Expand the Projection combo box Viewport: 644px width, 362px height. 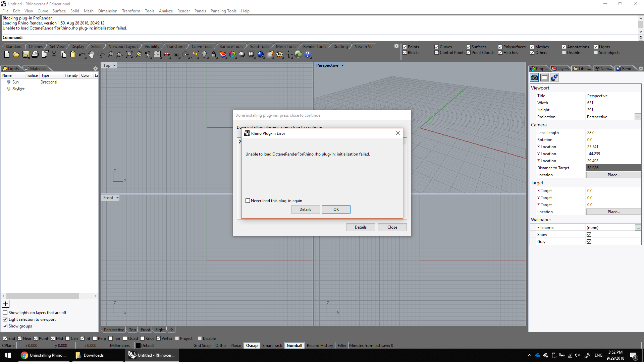coord(638,117)
